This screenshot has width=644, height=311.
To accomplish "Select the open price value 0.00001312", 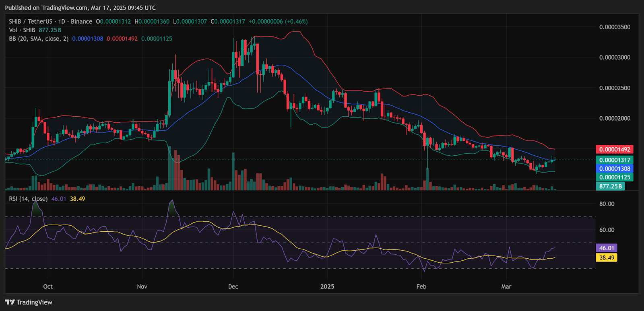I will [x=115, y=21].
